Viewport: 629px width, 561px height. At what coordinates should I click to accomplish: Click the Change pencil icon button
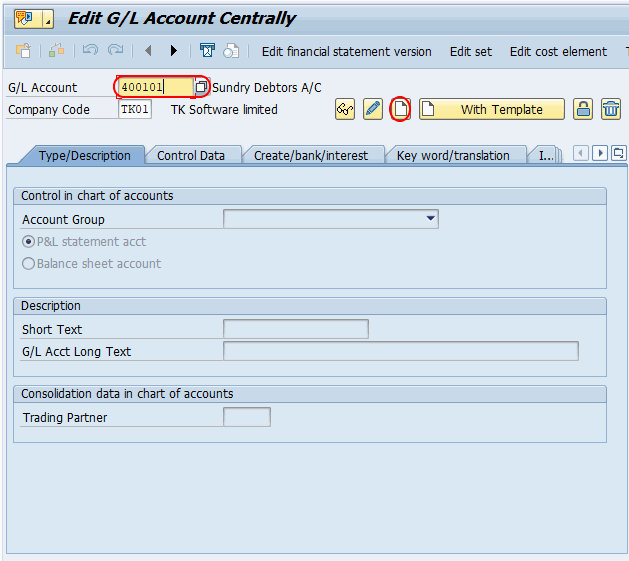(x=373, y=109)
